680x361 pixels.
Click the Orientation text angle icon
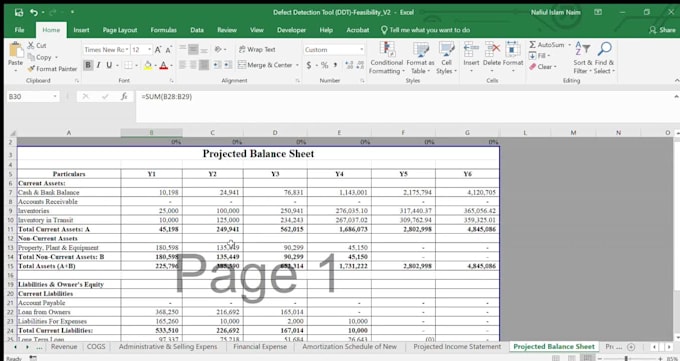pyautogui.click(x=218, y=49)
